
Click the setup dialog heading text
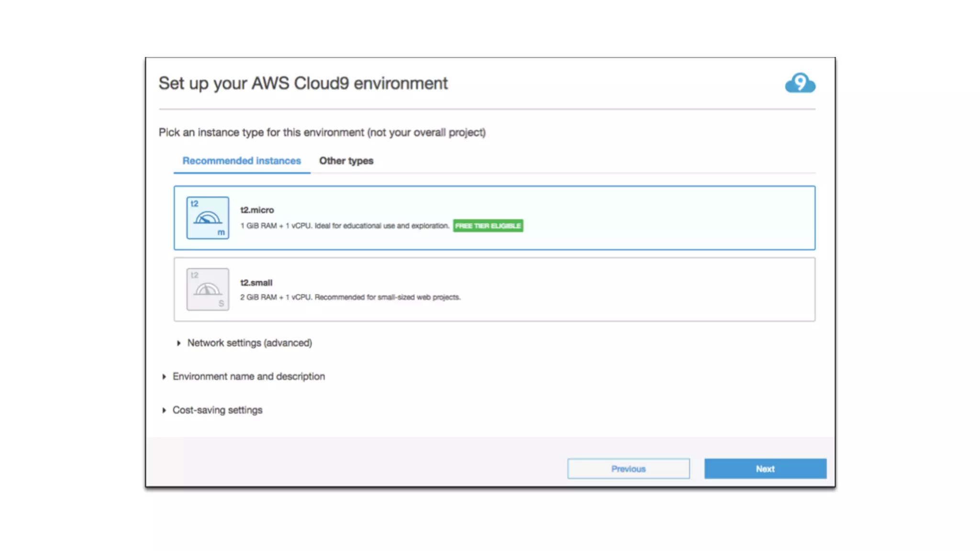pyautogui.click(x=303, y=83)
